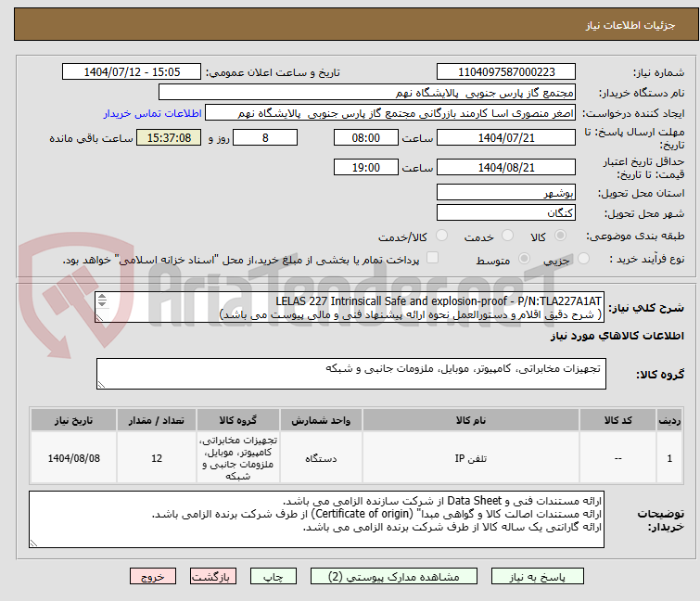Click the کد کالا column header
This screenshot has width=700, height=601.
tap(617, 420)
